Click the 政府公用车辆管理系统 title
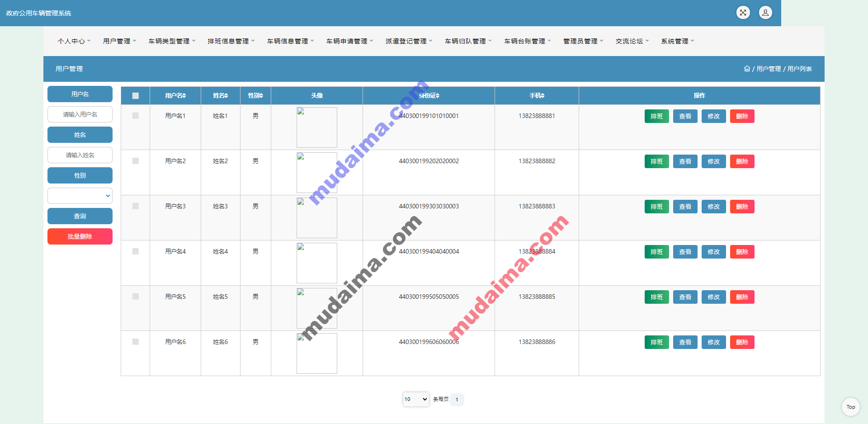This screenshot has height=424, width=868. point(38,13)
